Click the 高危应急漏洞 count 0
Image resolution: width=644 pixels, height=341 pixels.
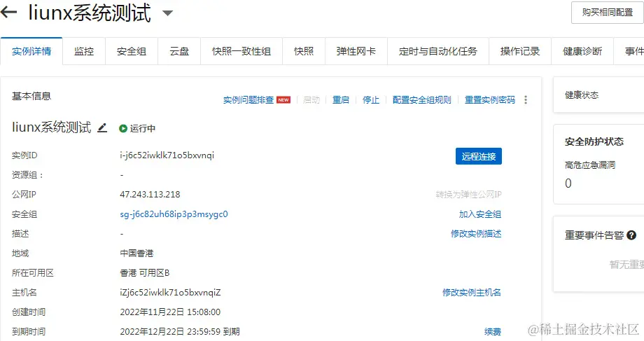pos(568,183)
